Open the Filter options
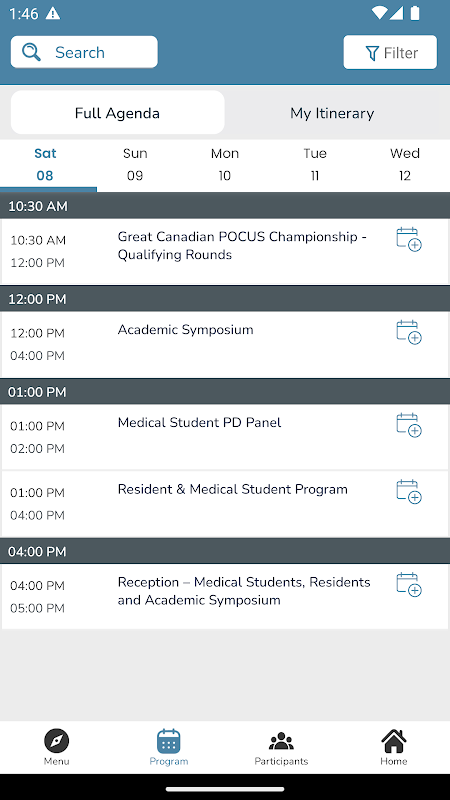Viewport: 450px width, 800px height. 390,52
